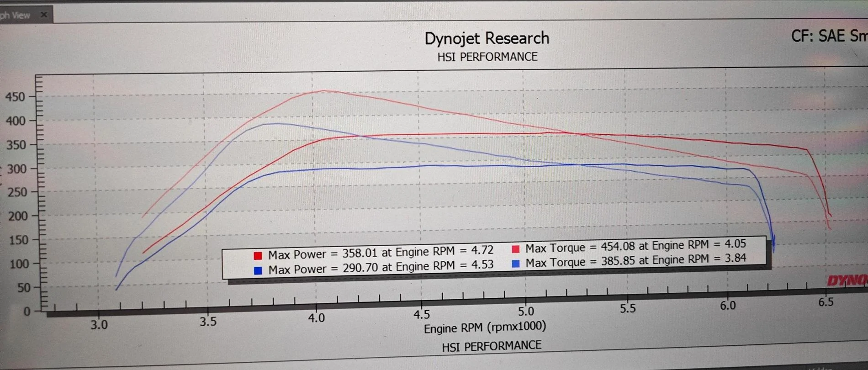
Task: Click the 450 y-axis value
Action: pyautogui.click(x=15, y=97)
